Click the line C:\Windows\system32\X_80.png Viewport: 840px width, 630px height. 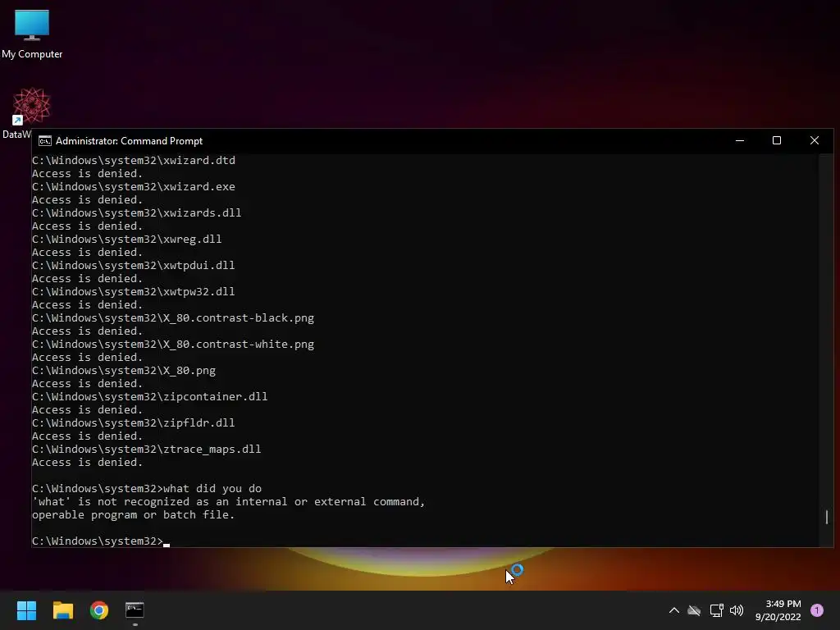click(x=124, y=370)
